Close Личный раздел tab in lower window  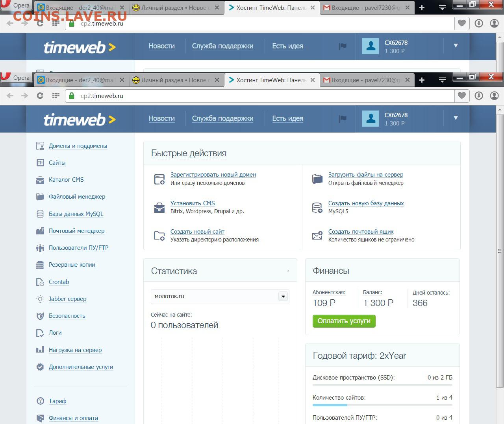pyautogui.click(x=217, y=80)
